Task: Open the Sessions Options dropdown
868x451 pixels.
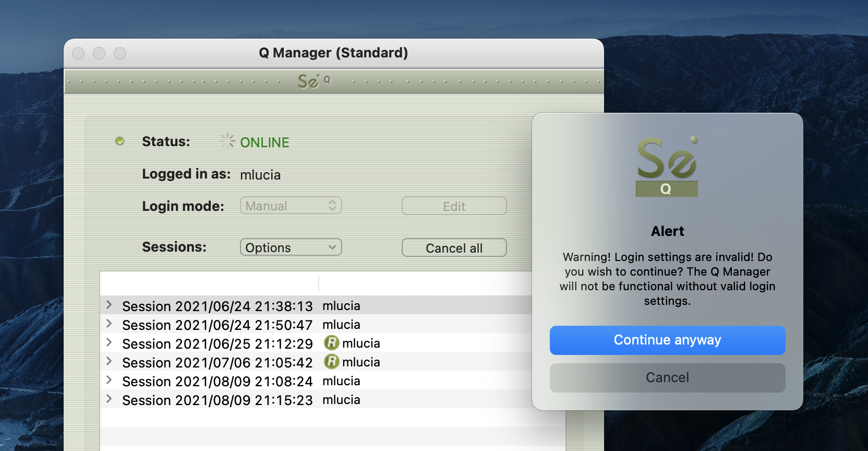Action: click(291, 247)
